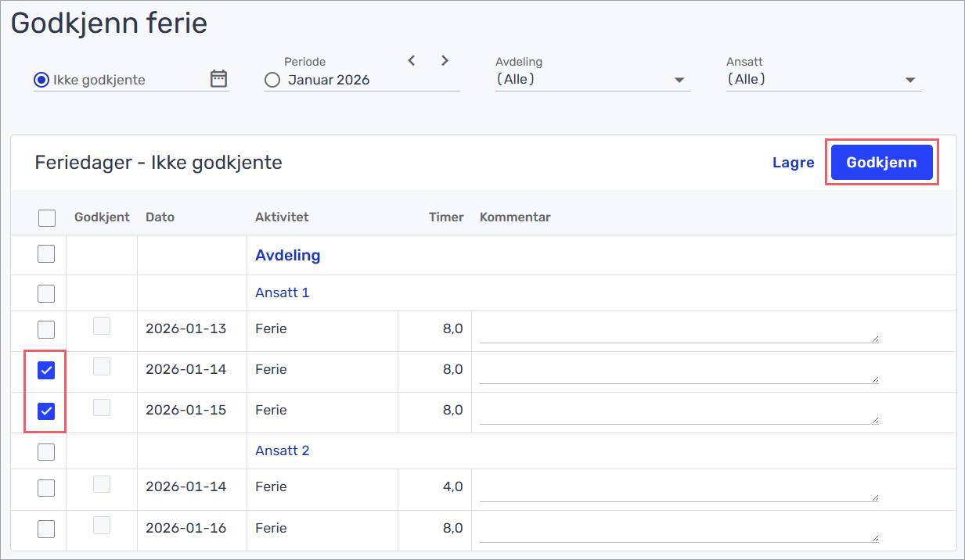Viewport: 965px width, 560px height.
Task: Toggle the select-all checkbox in table header
Action: 47,217
